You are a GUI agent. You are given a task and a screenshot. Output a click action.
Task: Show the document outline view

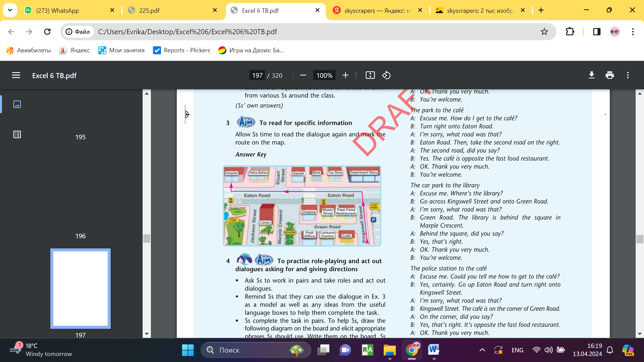click(x=17, y=134)
